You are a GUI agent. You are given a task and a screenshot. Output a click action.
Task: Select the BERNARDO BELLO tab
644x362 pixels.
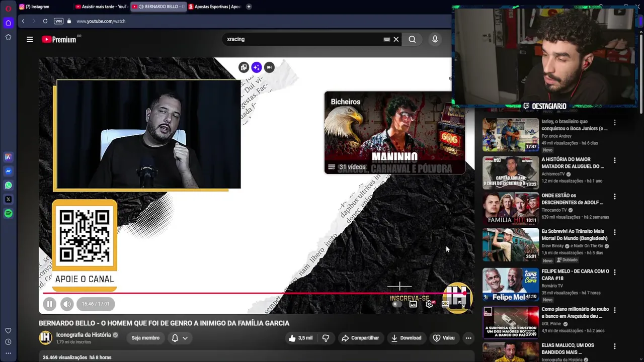(x=158, y=7)
